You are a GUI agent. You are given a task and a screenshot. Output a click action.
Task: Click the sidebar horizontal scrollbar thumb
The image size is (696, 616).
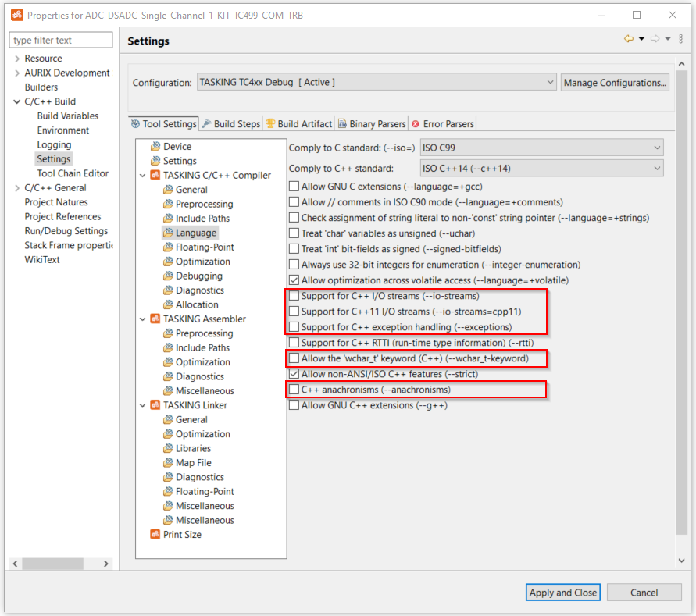pos(53,564)
